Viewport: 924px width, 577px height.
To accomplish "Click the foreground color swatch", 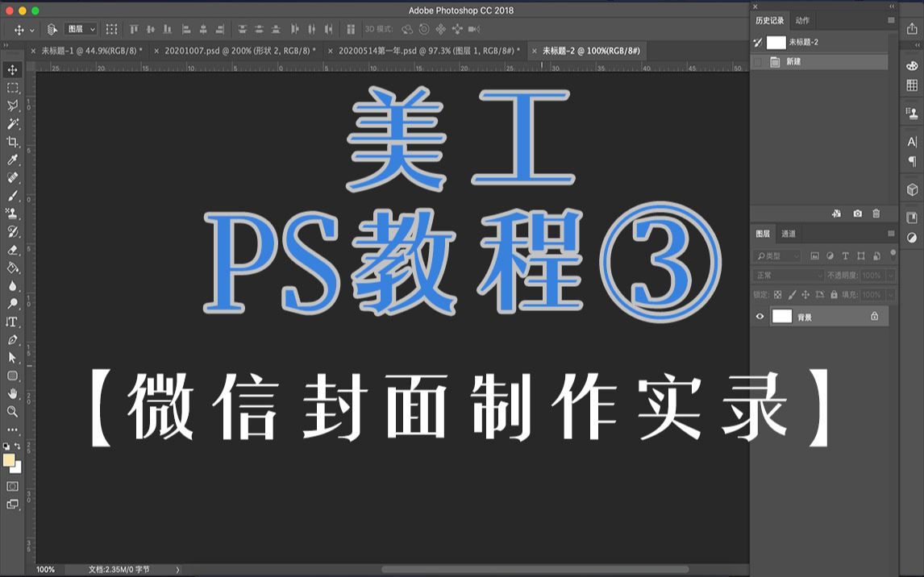I will pos(8,459).
